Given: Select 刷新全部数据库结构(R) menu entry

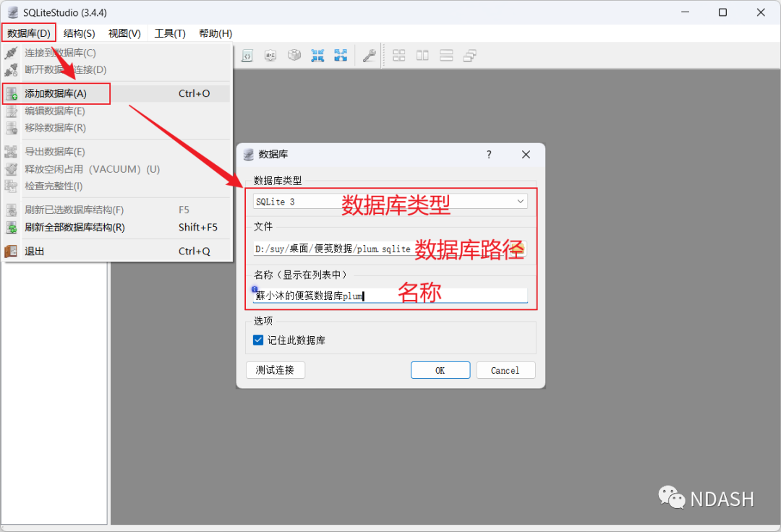Looking at the screenshot, I should [x=116, y=228].
